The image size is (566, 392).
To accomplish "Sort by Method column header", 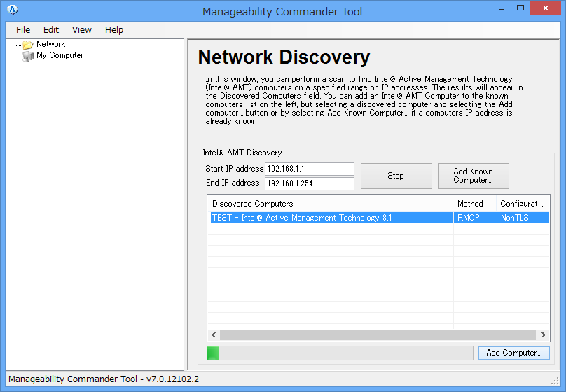I will (475, 204).
